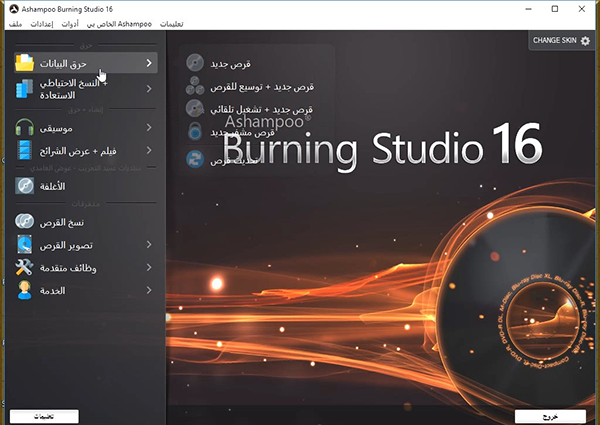This screenshot has width=600, height=425.
Task: Expand the حرق البيانات chevron arrow
Action: click(149, 63)
